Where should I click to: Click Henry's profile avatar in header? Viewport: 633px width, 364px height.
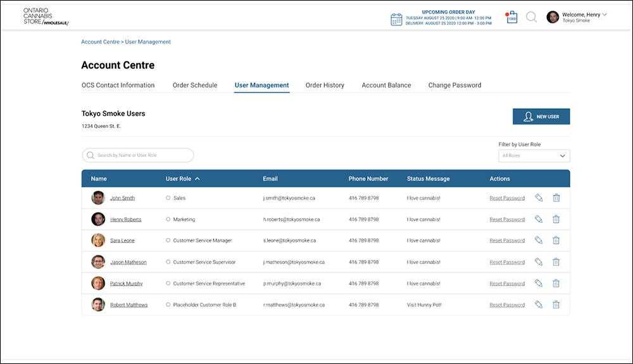(x=553, y=17)
